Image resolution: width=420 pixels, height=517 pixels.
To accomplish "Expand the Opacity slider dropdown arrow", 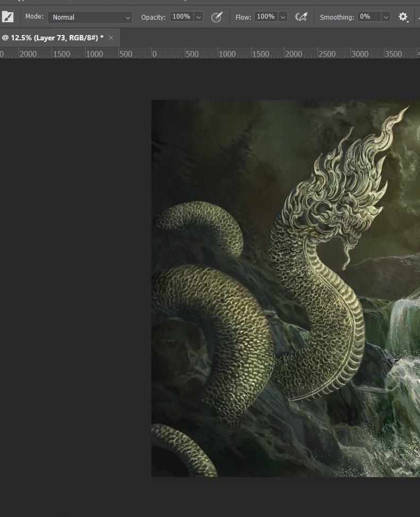I will pos(199,17).
